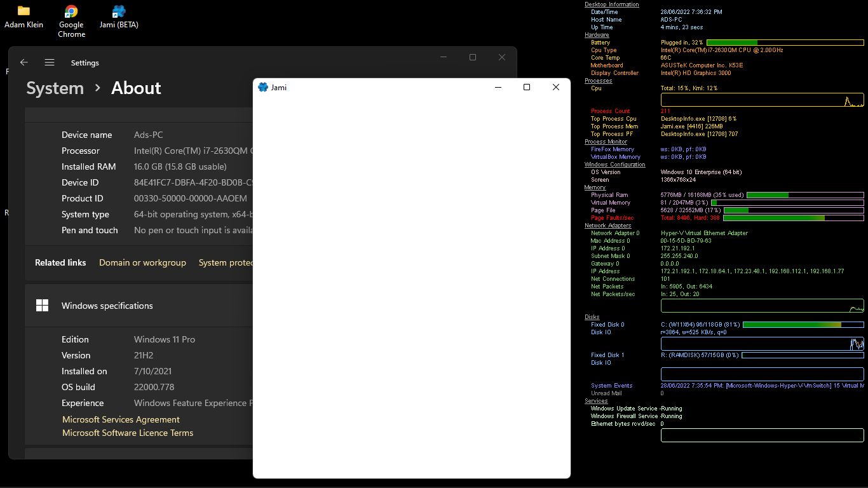
Task: Click System breadcrumb in Settings
Action: [55, 88]
